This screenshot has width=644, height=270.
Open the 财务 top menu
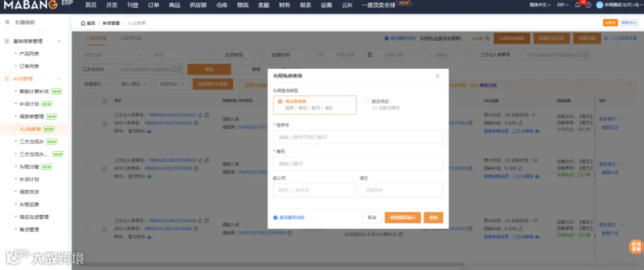(x=284, y=5)
